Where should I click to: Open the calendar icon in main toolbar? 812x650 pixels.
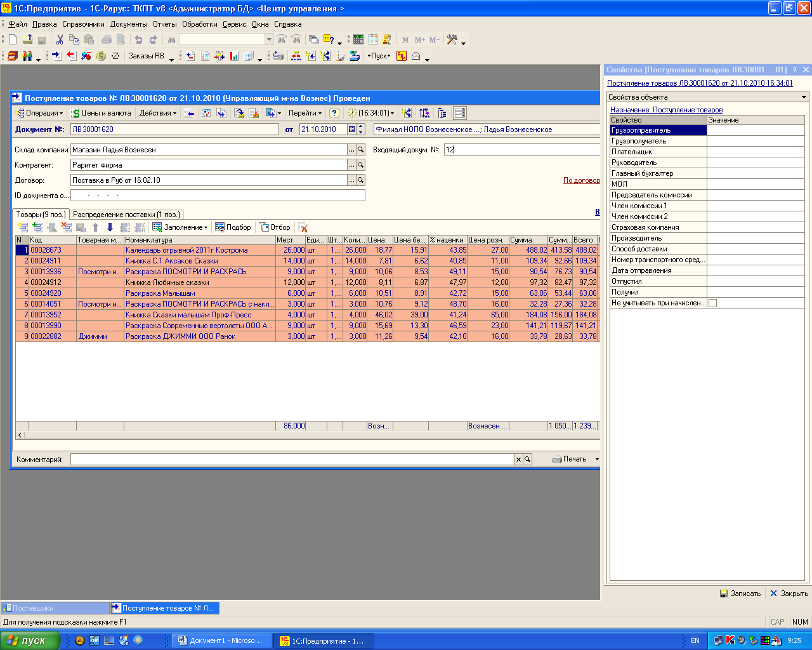click(x=373, y=39)
